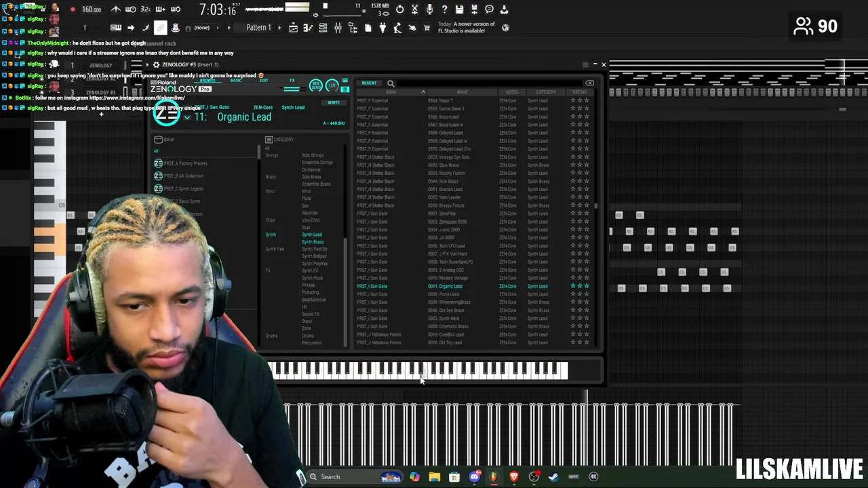The image size is (868, 488).
Task: Select preset 0052: Synth Hero
Action: point(443,319)
